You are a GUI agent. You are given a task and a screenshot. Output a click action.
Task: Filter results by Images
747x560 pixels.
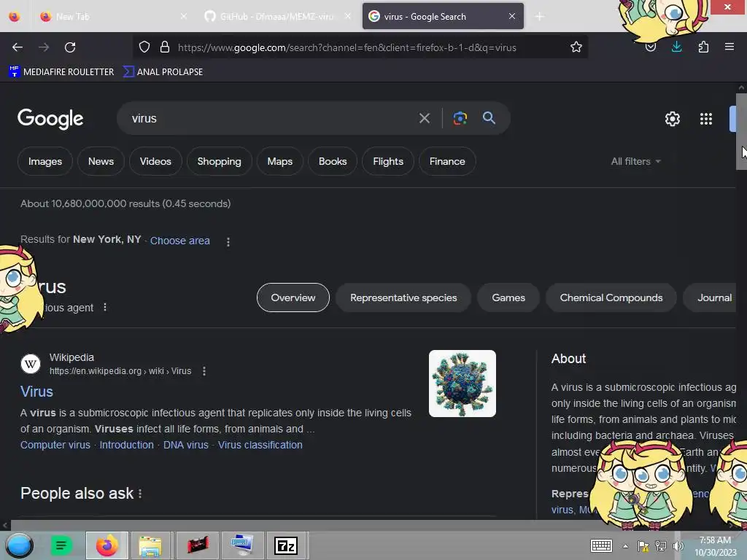coord(45,161)
